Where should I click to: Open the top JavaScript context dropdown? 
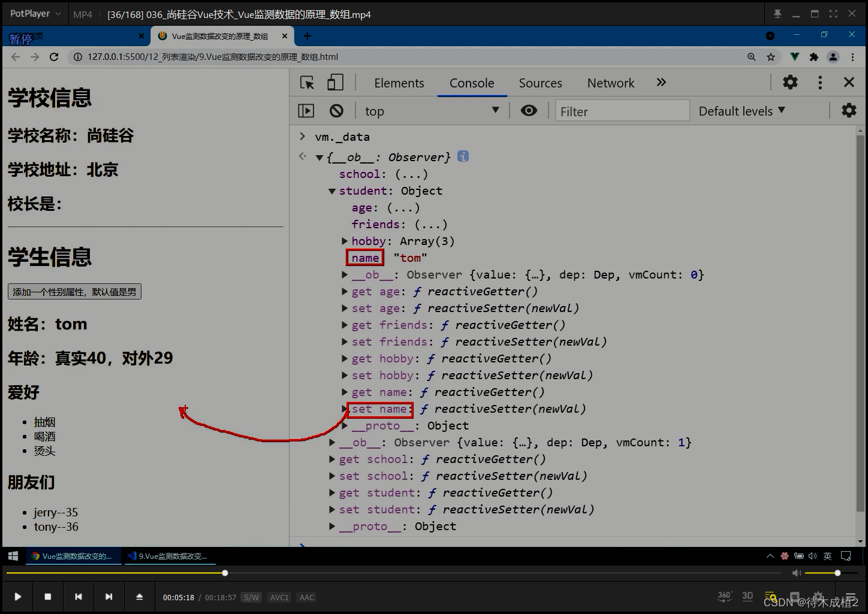(432, 111)
